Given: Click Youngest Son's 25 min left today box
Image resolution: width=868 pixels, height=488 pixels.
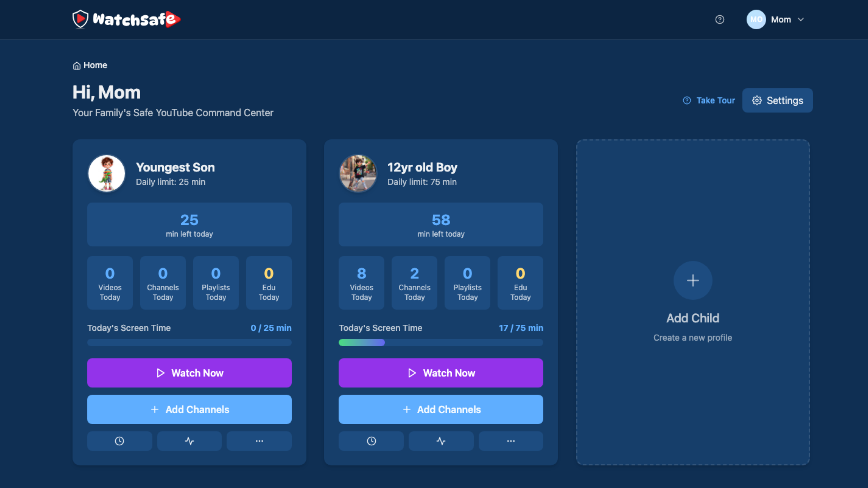Looking at the screenshot, I should [x=189, y=224].
